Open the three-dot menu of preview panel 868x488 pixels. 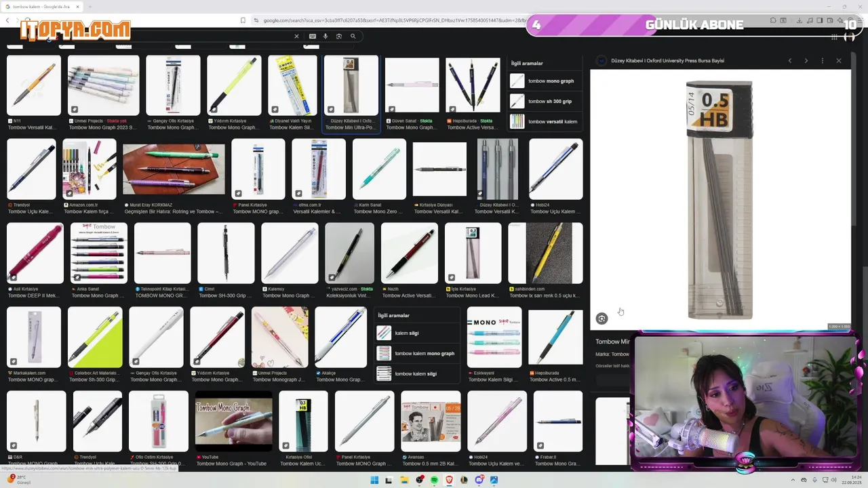pos(823,60)
